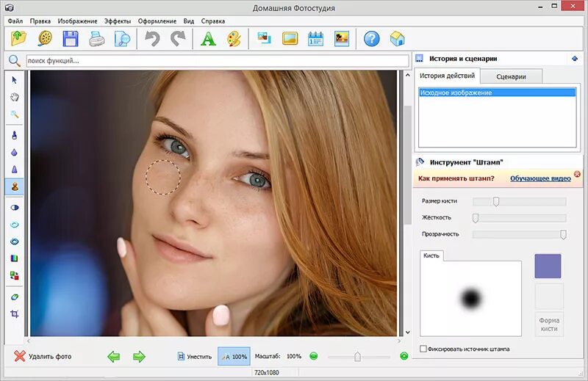The width and height of the screenshot is (588, 381).
Task: Open the paint palette icon
Action: pyautogui.click(x=234, y=39)
